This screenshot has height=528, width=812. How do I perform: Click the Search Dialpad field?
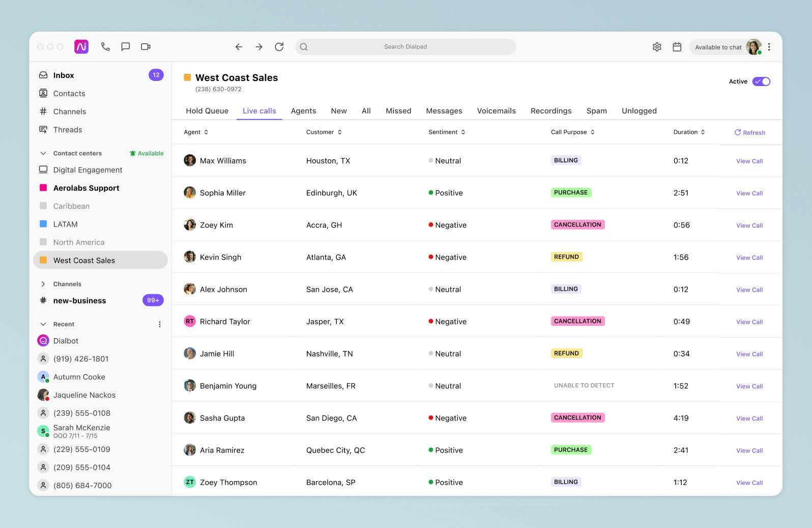pos(405,47)
